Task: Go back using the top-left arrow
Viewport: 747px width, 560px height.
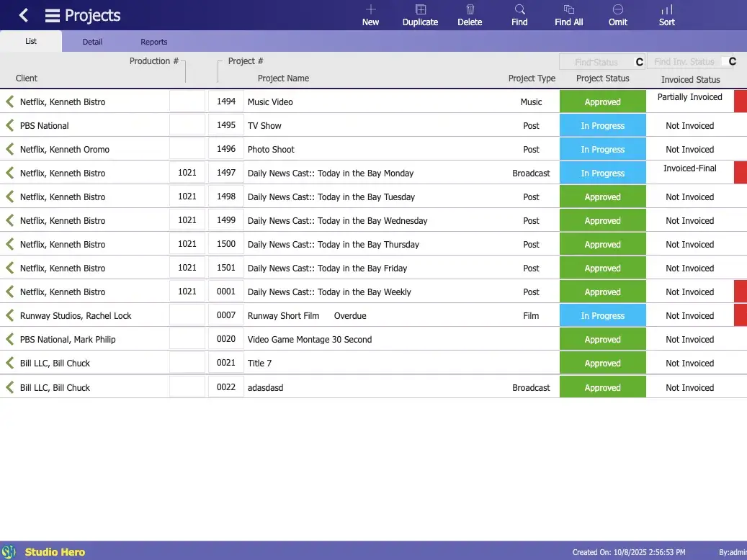Action: tap(23, 15)
